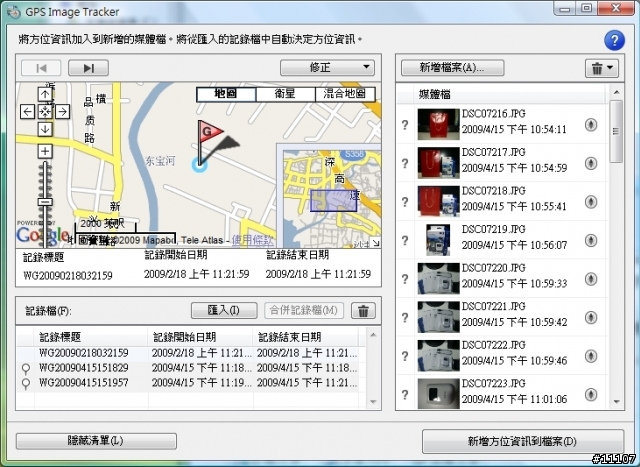Delete record with log trash icon
This screenshot has height=467, width=640.
[x=363, y=311]
